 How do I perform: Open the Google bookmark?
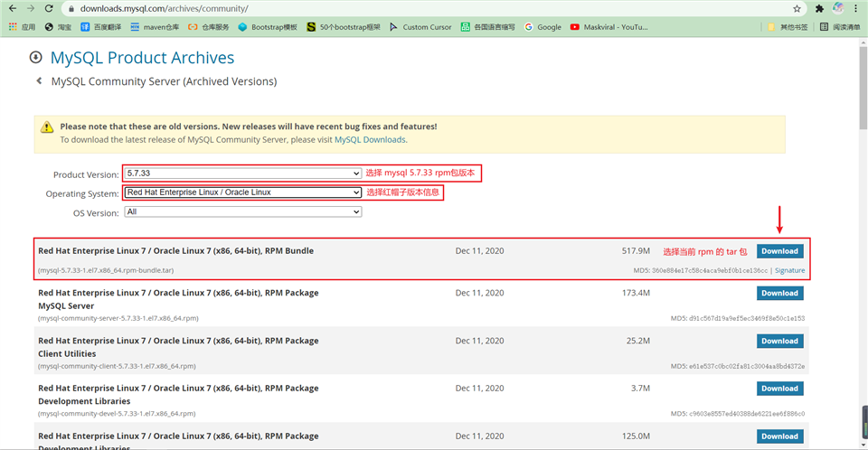(x=542, y=27)
